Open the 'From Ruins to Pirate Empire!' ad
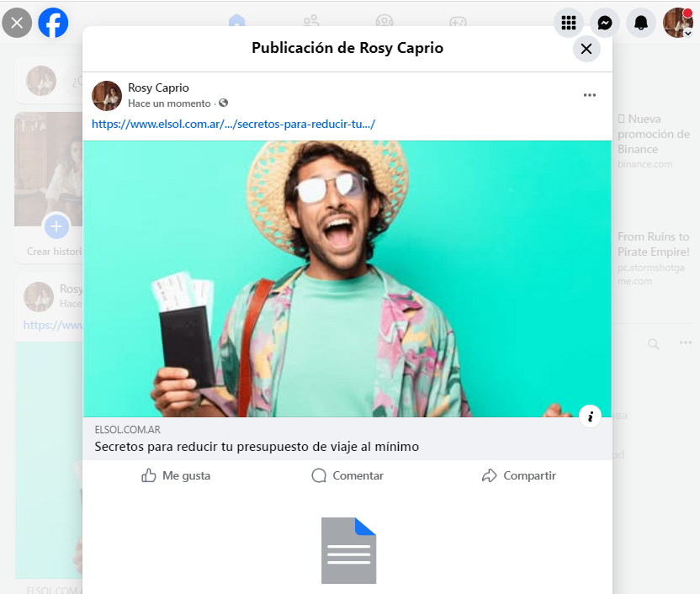 pyautogui.click(x=654, y=258)
